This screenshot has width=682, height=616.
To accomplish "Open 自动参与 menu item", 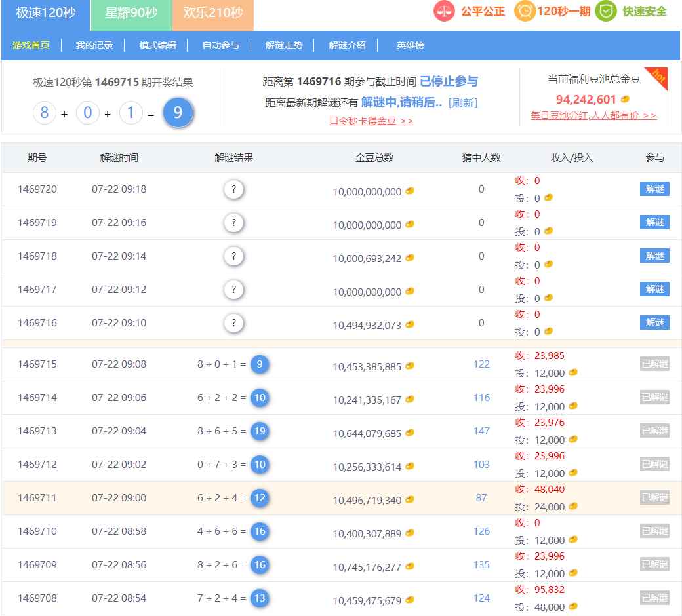I will pyautogui.click(x=220, y=45).
